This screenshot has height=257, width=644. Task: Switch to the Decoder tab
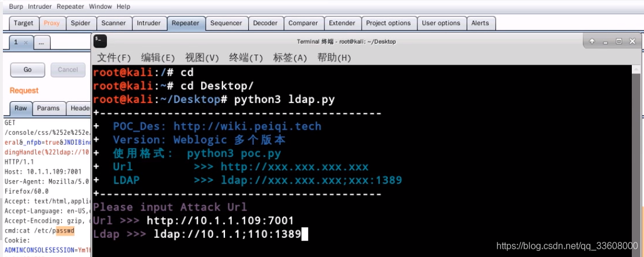pyautogui.click(x=265, y=23)
